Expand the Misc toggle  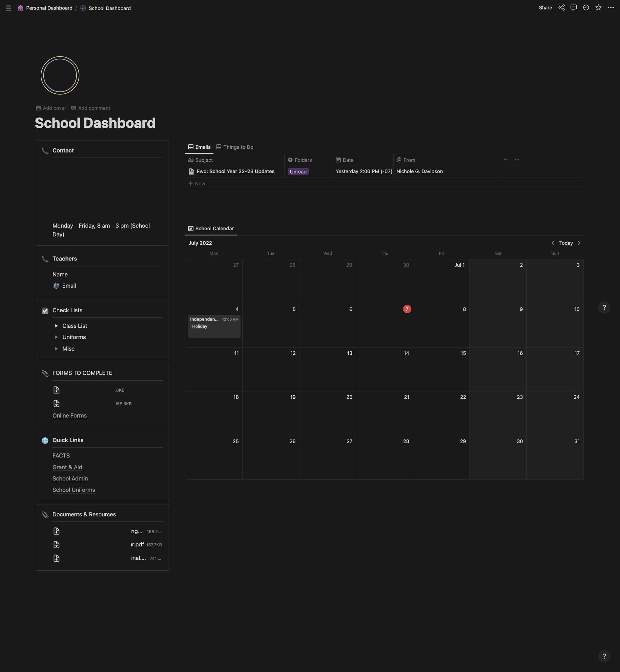point(56,349)
